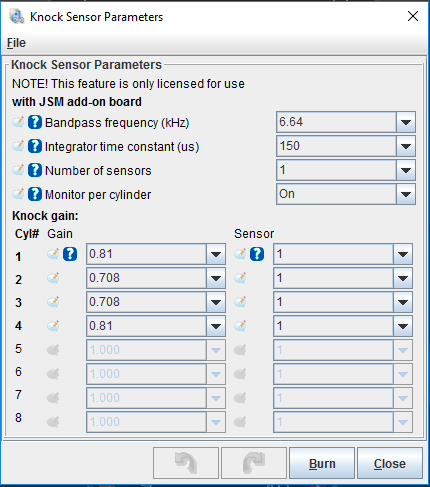This screenshot has height=487, width=430.
Task: Click the help icon beside Number of sensors
Action: pos(35,170)
